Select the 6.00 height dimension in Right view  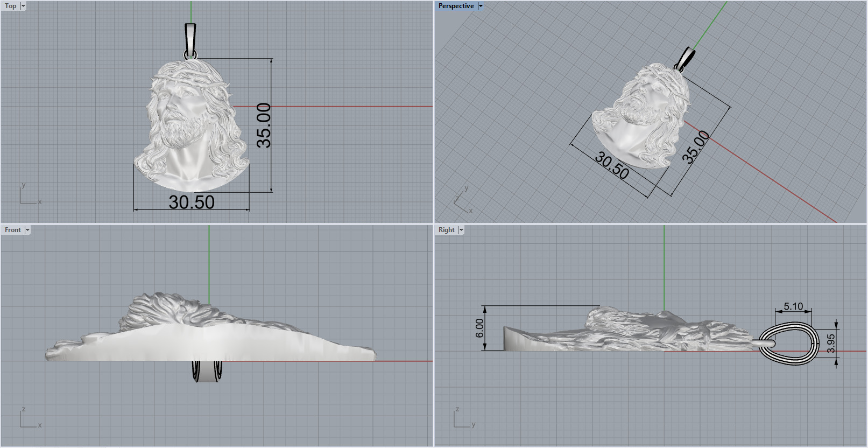tap(479, 328)
